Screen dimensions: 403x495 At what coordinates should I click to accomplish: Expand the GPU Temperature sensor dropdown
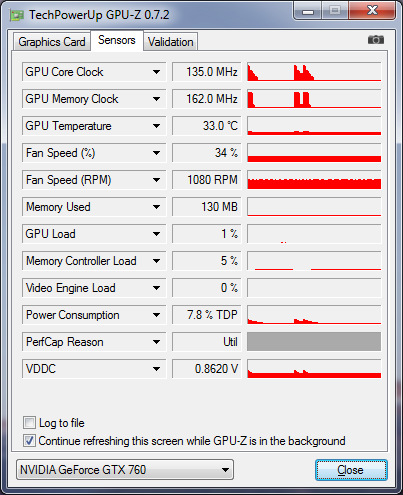[x=156, y=126]
